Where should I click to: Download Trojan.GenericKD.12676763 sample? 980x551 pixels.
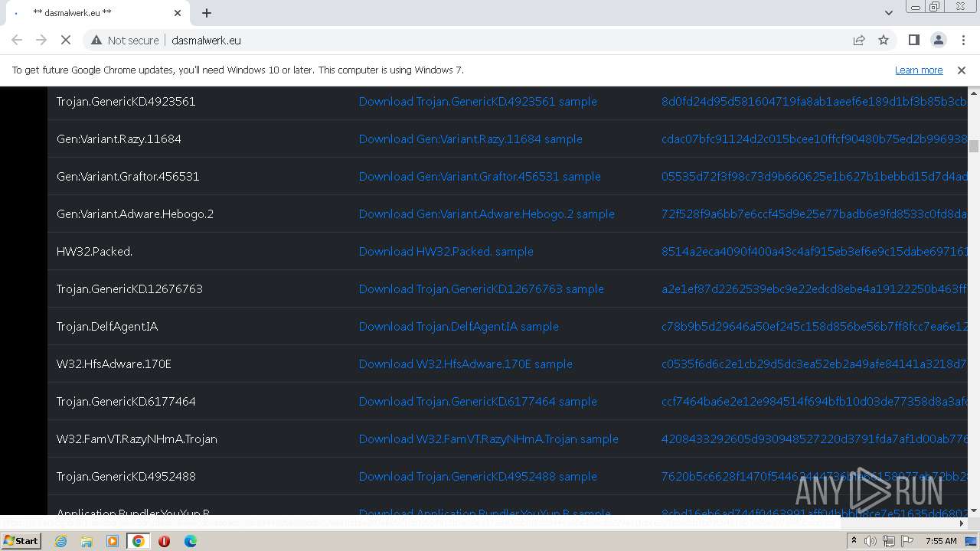(481, 289)
